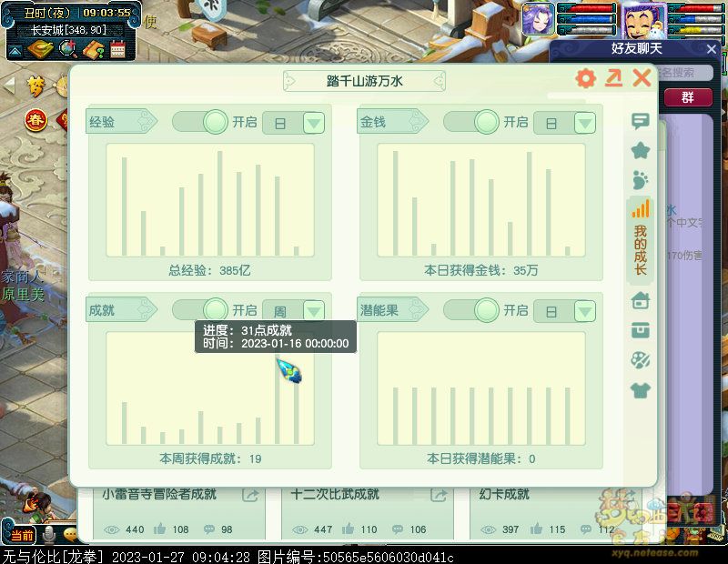Open the help book question icon
The height and width of the screenshot is (564, 728).
94,49
